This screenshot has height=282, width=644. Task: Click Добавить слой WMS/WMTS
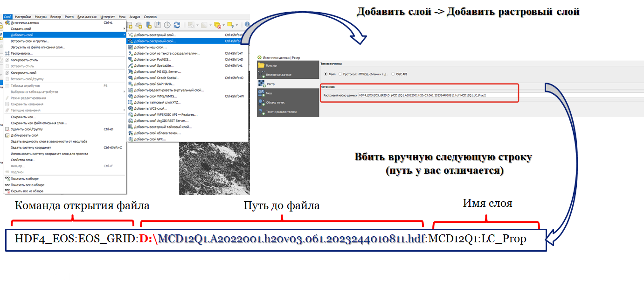tap(188, 96)
